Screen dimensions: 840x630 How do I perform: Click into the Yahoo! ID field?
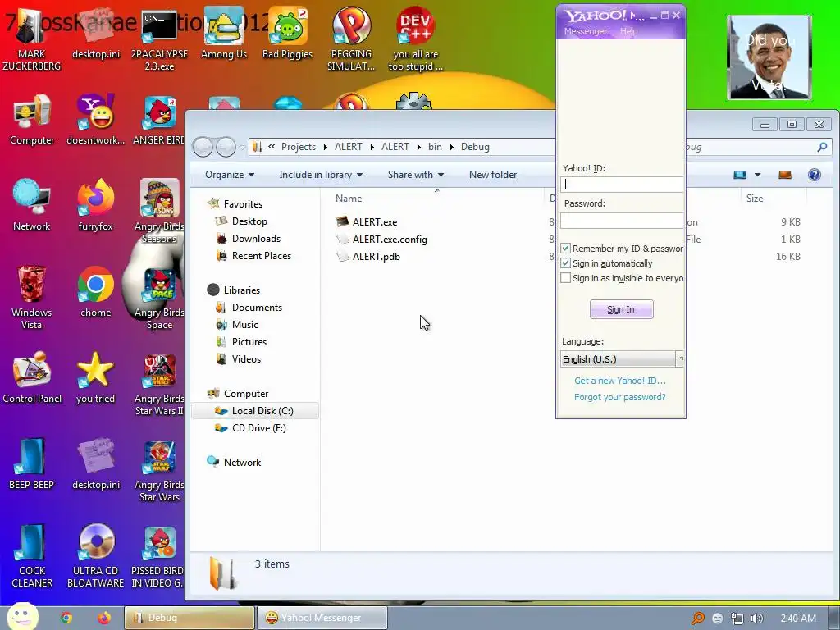click(622, 185)
